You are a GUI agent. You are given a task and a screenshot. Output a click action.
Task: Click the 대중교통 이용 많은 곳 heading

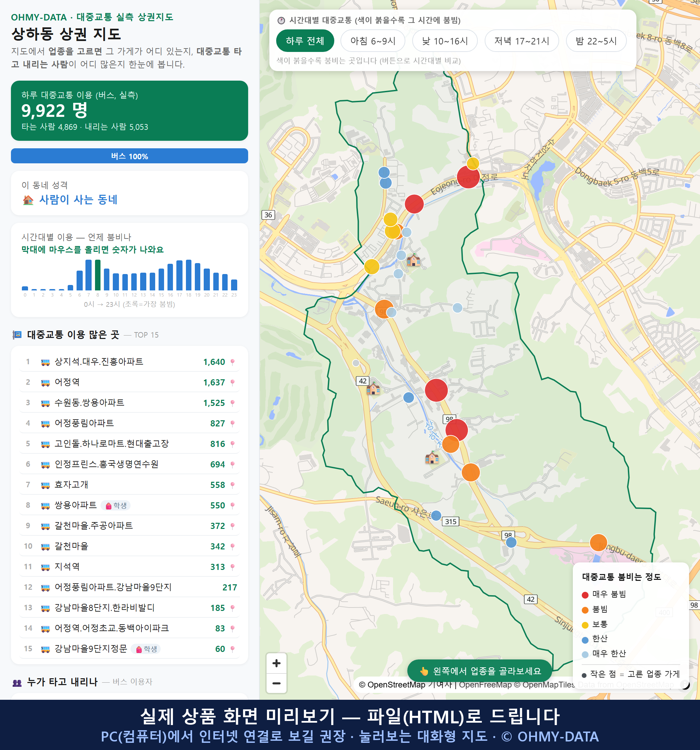pos(73,335)
